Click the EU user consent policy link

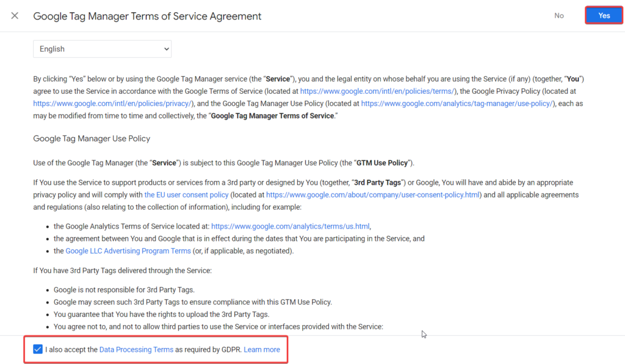186,194
